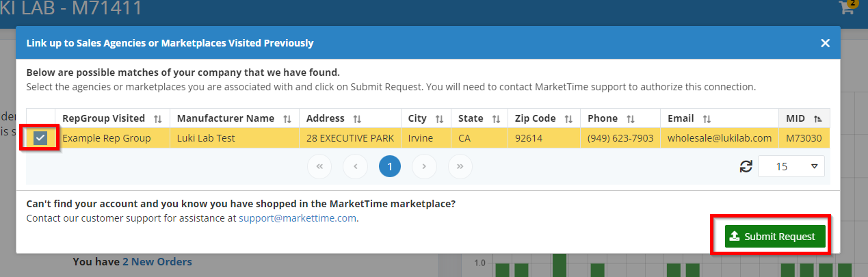Viewport: 868px width, 277px height.
Task: Select page 1 in paginator
Action: pos(390,166)
